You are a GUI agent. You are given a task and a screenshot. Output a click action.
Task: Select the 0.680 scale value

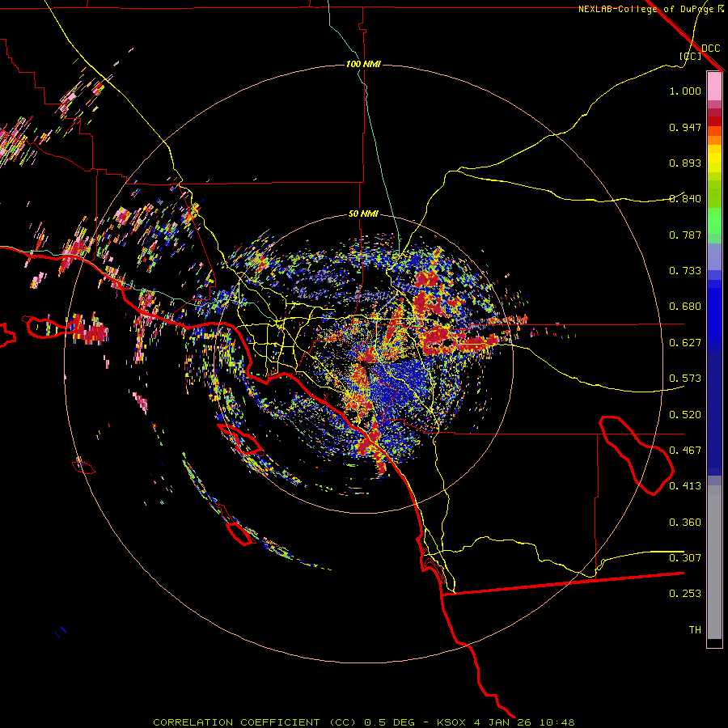(685, 307)
